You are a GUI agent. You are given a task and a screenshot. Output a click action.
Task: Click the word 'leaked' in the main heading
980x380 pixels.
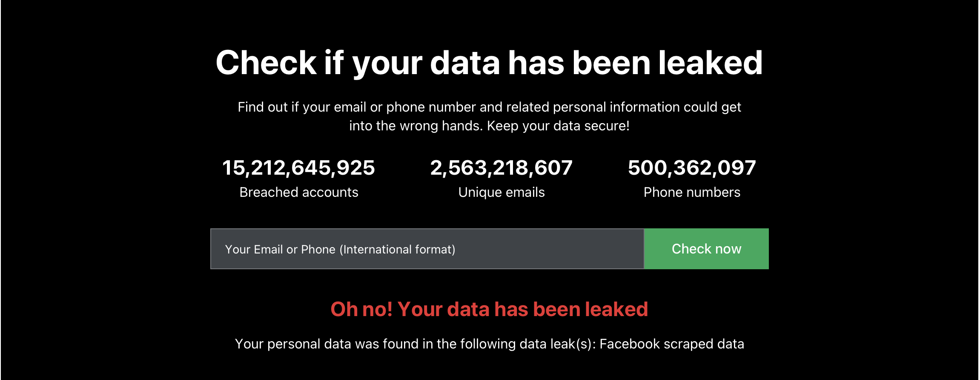(711, 63)
